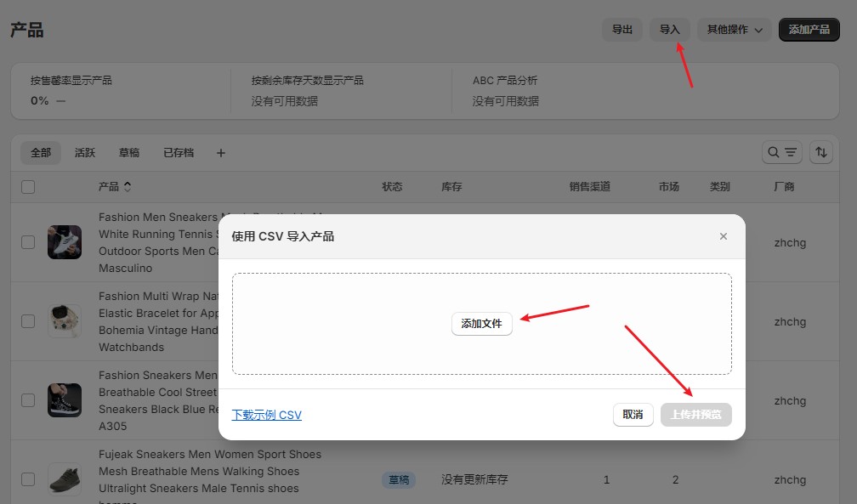
Task: Select the Fujeak Sneakers row checkbox
Action: (28, 479)
